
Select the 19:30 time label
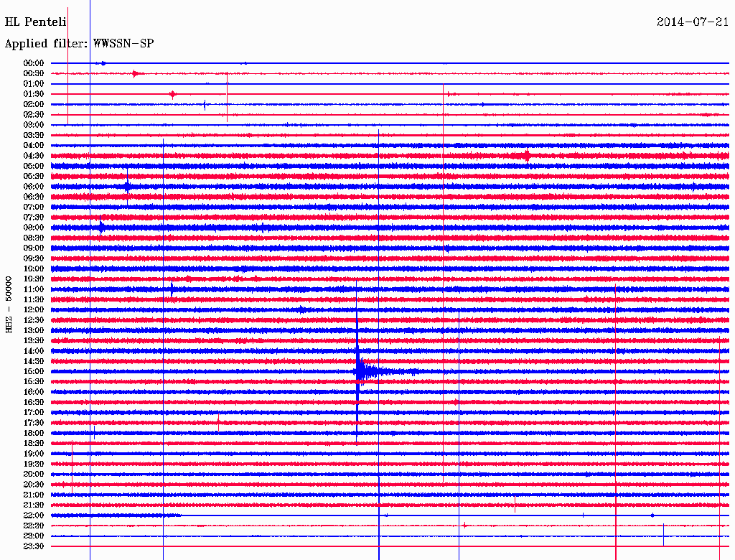coord(33,464)
